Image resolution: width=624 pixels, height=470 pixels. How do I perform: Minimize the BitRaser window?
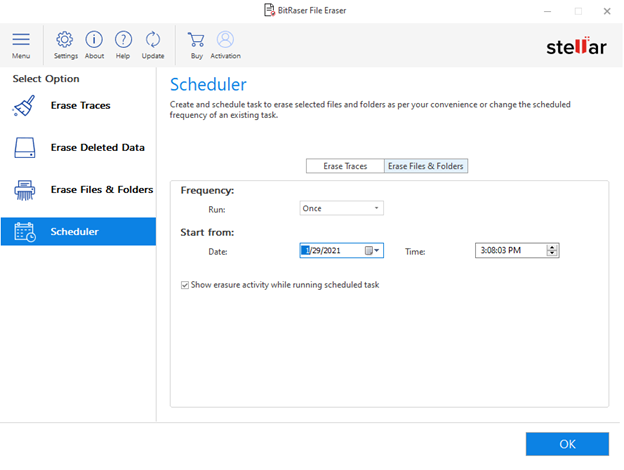(548, 11)
